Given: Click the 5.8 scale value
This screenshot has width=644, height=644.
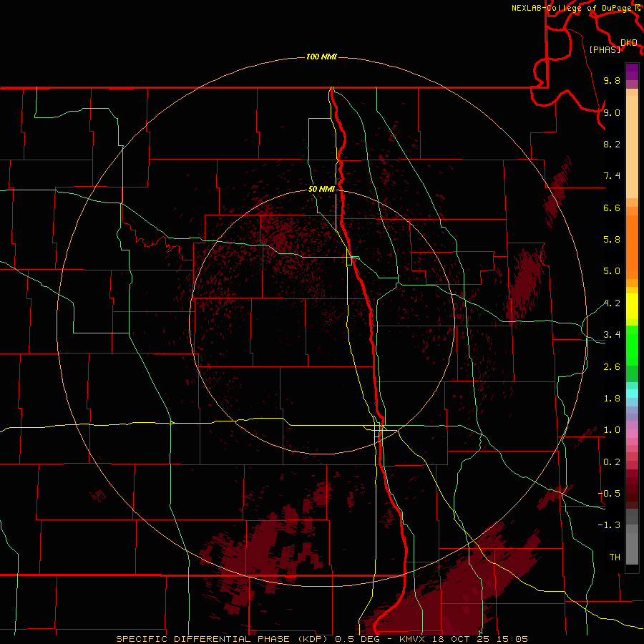Looking at the screenshot, I should 612,240.
